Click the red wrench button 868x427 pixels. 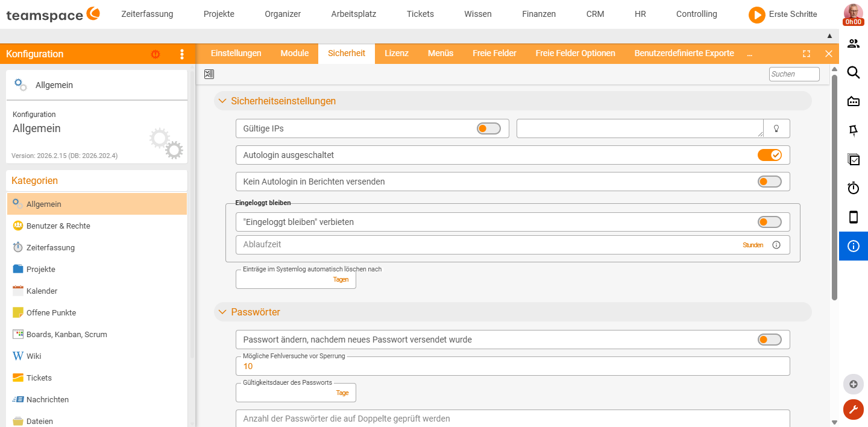853,410
